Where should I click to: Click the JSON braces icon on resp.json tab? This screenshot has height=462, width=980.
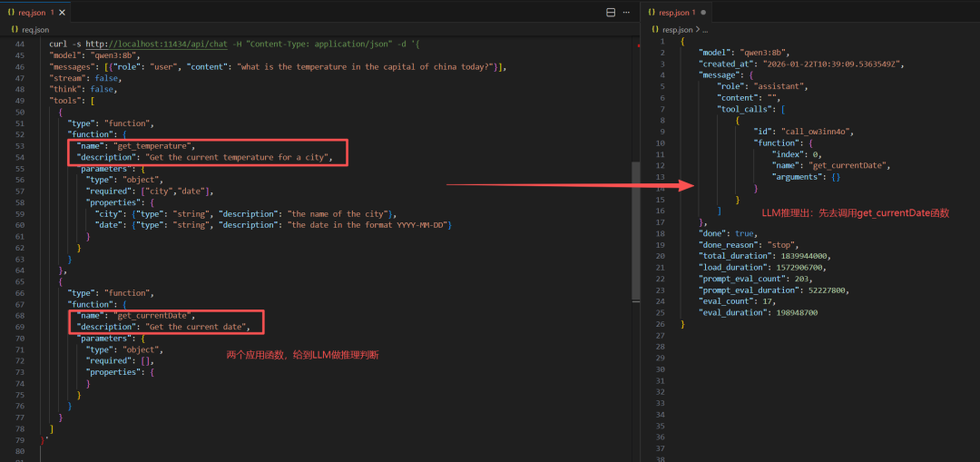click(653, 13)
